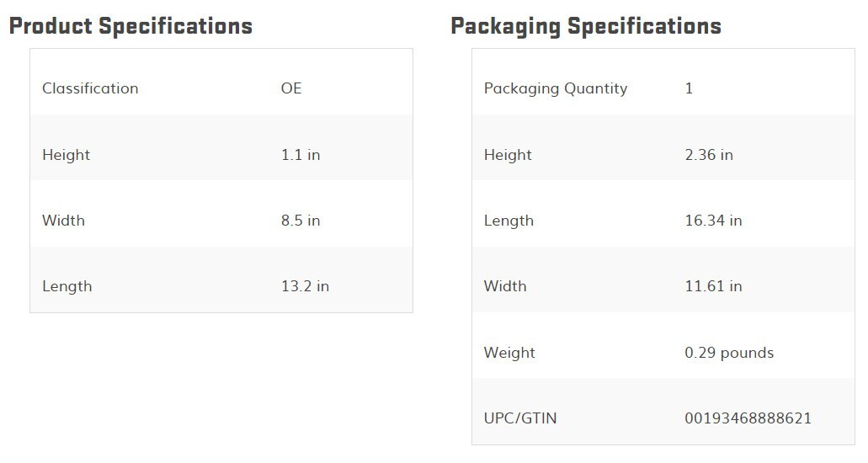Select the Length label under Product Specifications

[67, 286]
